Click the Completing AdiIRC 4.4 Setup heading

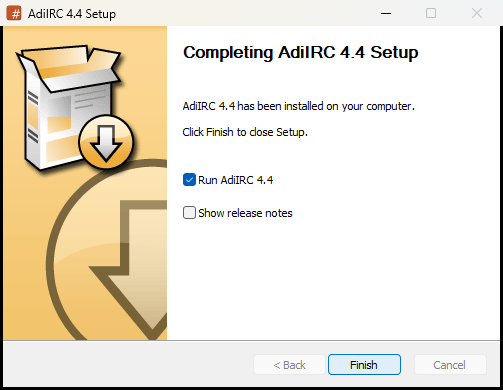pyautogui.click(x=301, y=53)
